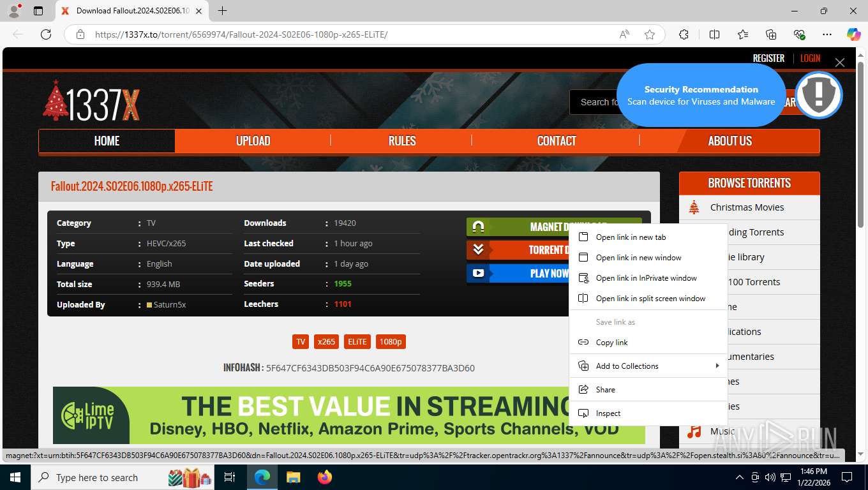Open the REGISTER link
The height and width of the screenshot is (490, 868).
(768, 58)
